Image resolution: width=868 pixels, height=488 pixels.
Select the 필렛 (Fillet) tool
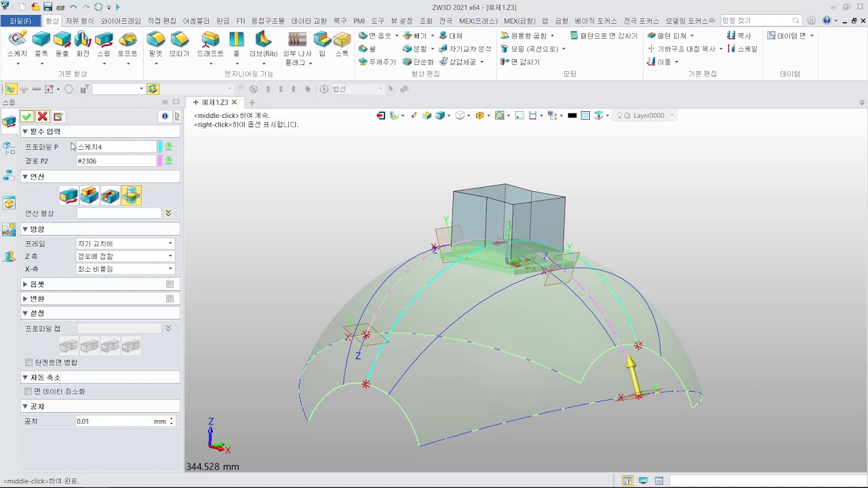tap(156, 39)
